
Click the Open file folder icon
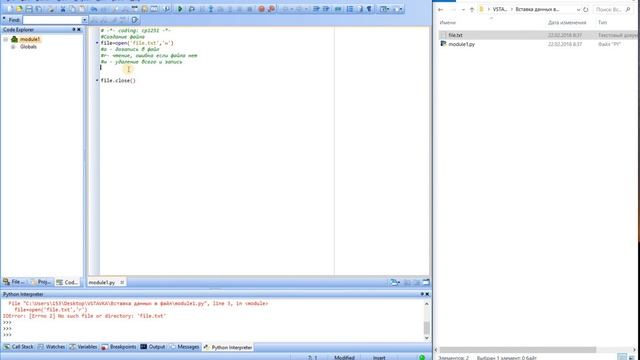tap(19, 9)
